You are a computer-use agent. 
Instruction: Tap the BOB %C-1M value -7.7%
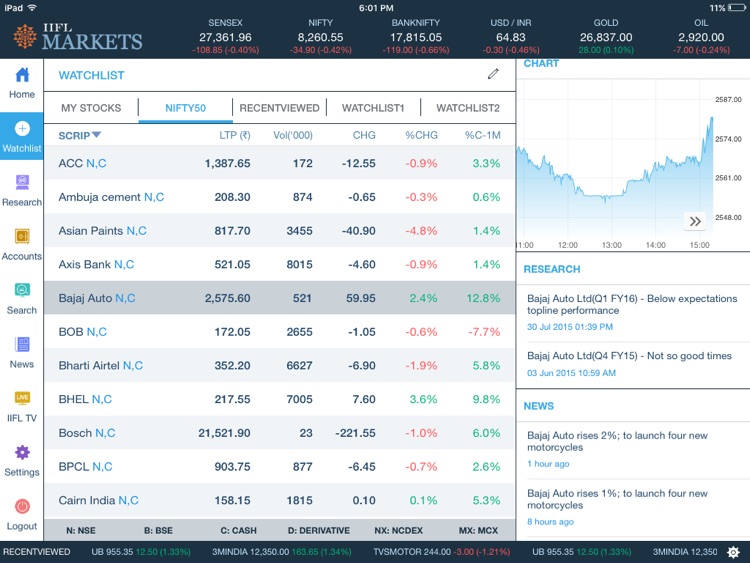pos(484,331)
